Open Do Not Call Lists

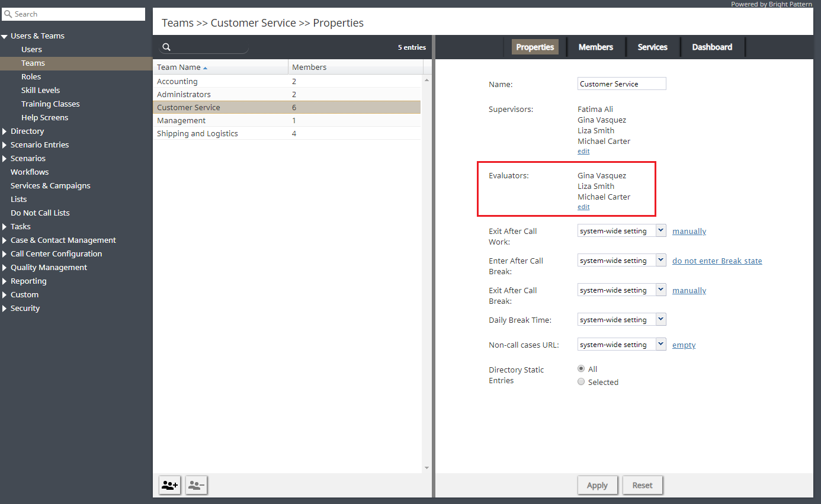click(x=40, y=213)
